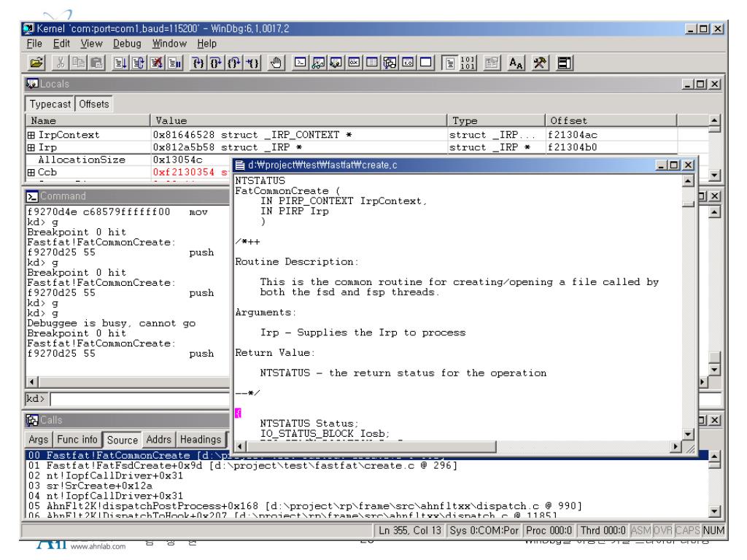Viewport: 747px width, 560px height.
Task: Click the Go (run) toolbar icon
Action: pos(120,63)
